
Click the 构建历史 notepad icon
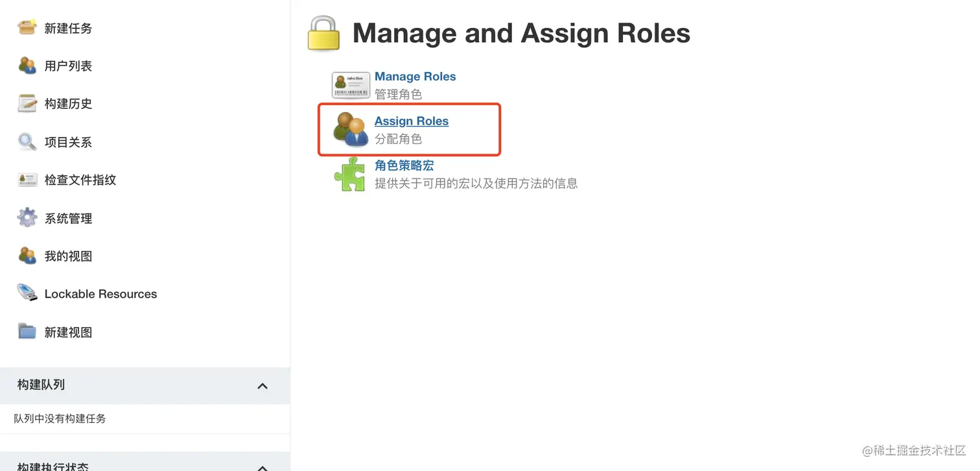pyautogui.click(x=27, y=104)
